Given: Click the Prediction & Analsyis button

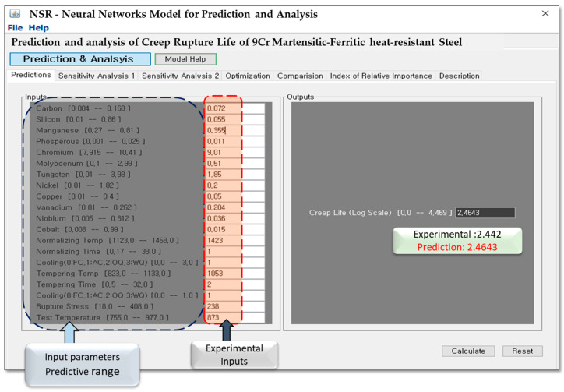Looking at the screenshot, I should pos(80,59).
